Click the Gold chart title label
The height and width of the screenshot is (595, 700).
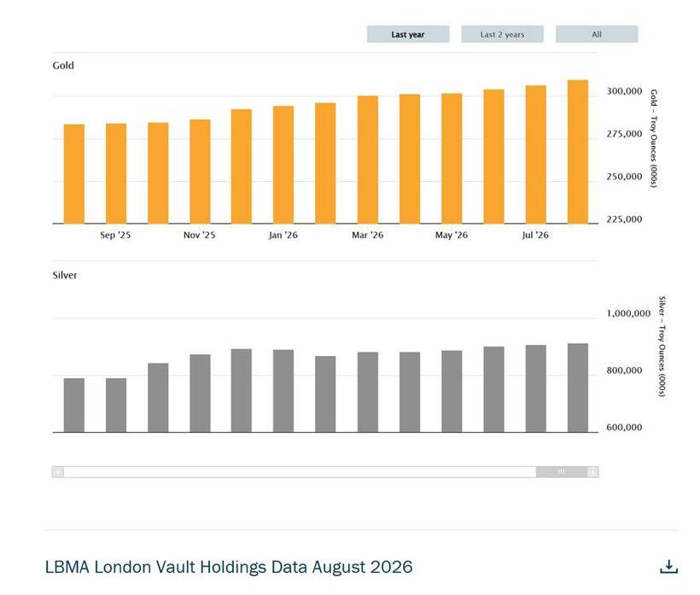[x=63, y=66]
